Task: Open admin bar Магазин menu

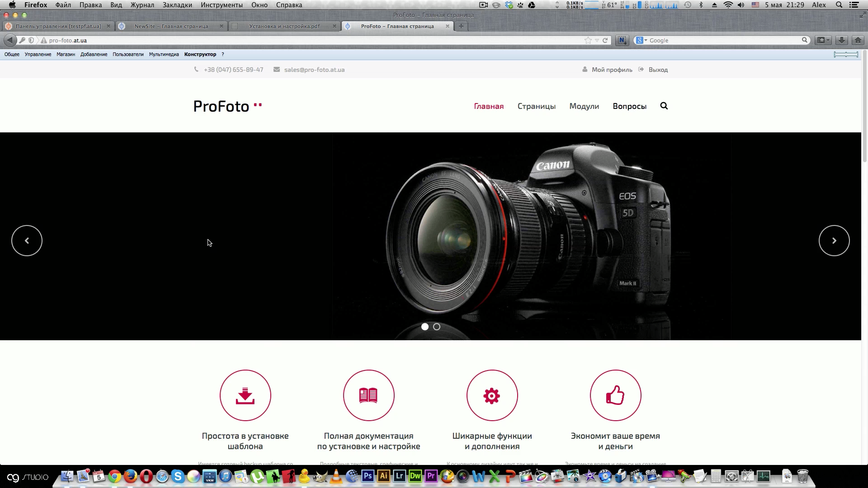Action: click(x=66, y=54)
